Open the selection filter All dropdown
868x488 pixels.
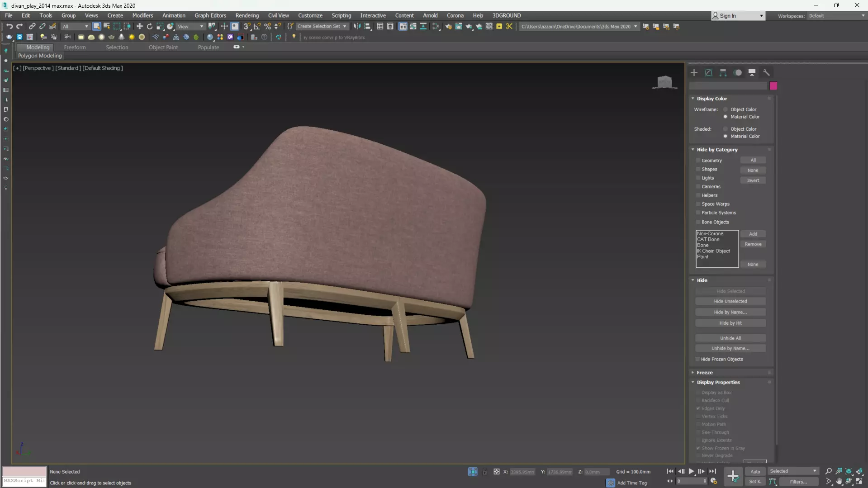coord(75,26)
